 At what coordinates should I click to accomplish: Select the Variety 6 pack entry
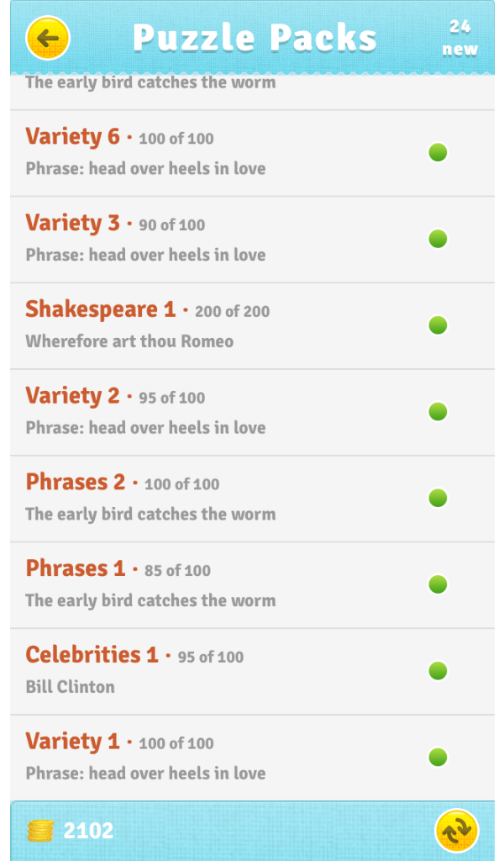click(210, 152)
